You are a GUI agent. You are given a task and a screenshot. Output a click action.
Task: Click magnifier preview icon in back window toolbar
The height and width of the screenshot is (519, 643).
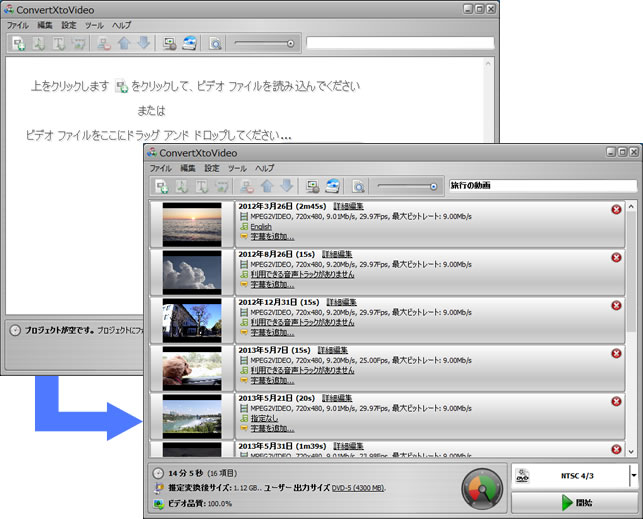[x=215, y=43]
